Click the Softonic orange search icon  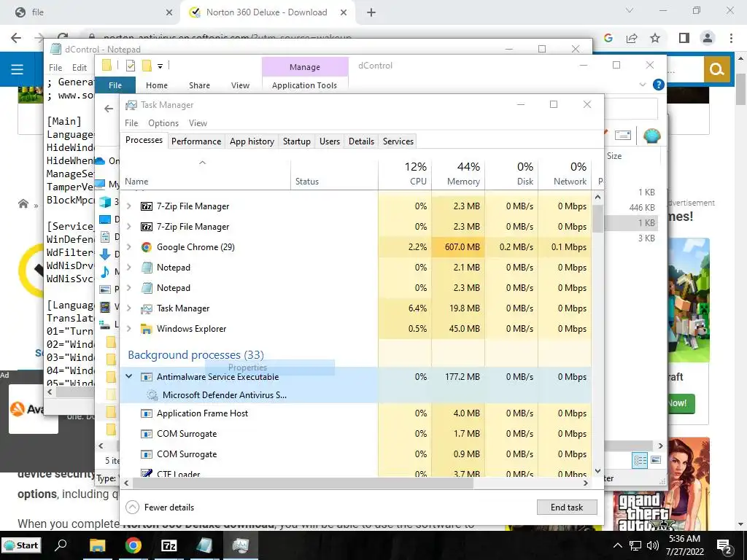717,69
